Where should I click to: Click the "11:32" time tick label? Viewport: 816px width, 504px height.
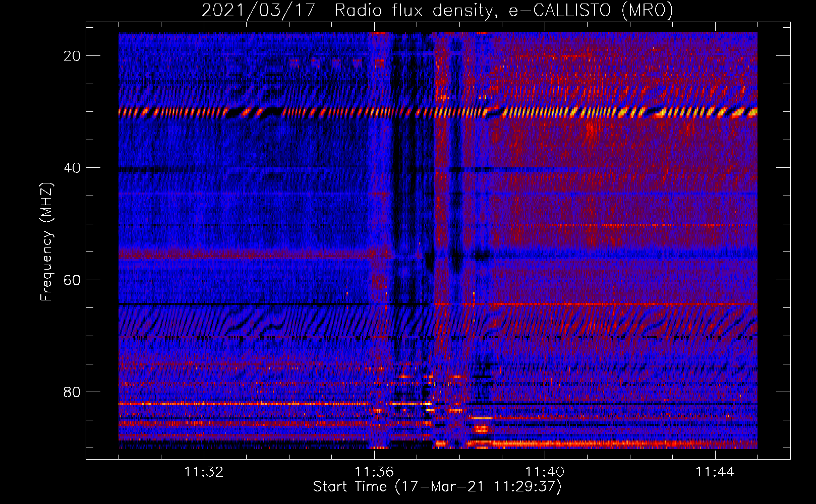click(204, 472)
